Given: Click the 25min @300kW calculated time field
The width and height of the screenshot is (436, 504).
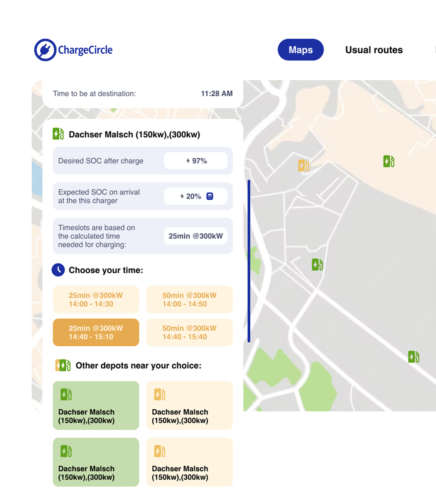Looking at the screenshot, I should [x=196, y=236].
